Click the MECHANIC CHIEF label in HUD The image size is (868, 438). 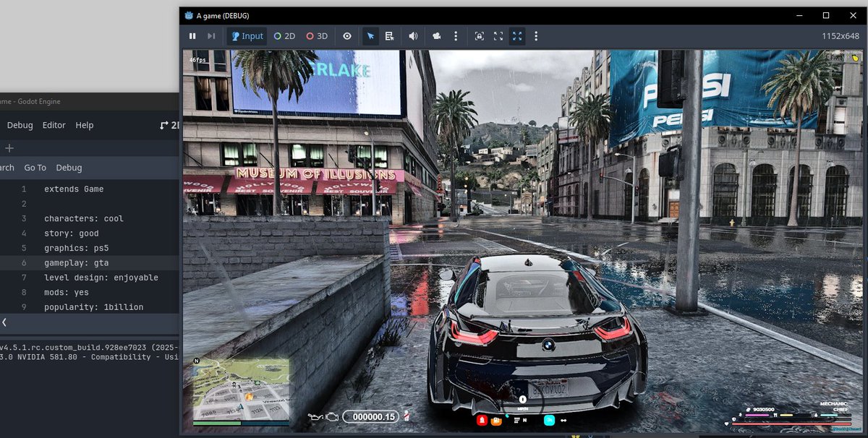833,407
